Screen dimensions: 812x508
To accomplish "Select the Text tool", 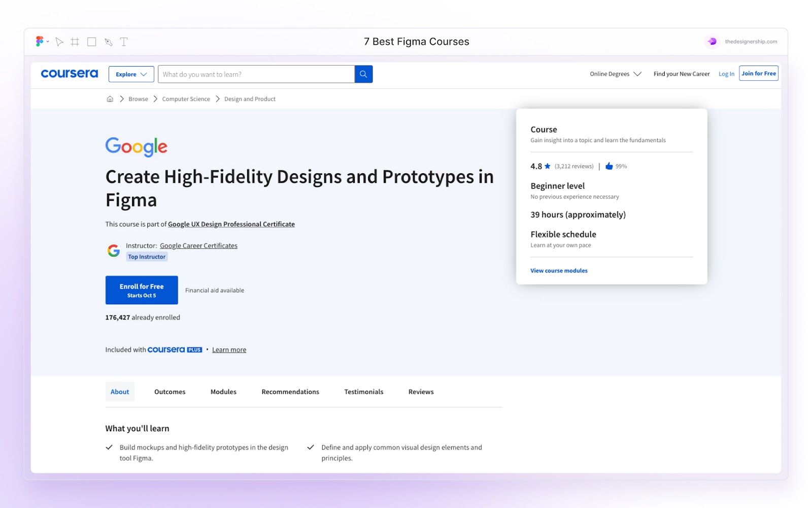I will pos(123,42).
